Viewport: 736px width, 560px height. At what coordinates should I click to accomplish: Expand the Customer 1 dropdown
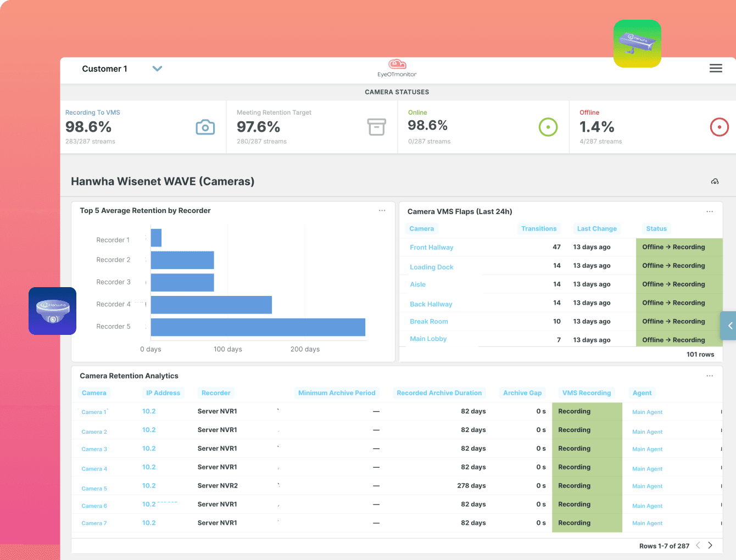point(157,69)
